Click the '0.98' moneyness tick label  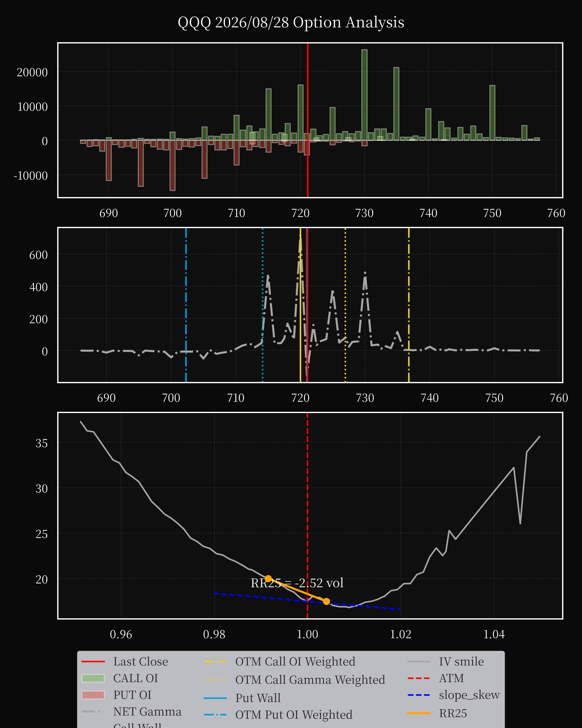pos(214,635)
